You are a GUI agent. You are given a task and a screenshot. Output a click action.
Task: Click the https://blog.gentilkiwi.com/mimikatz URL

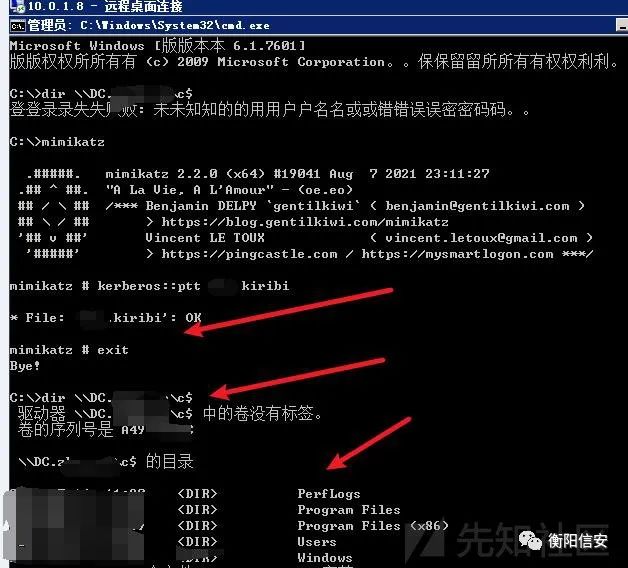(x=305, y=222)
